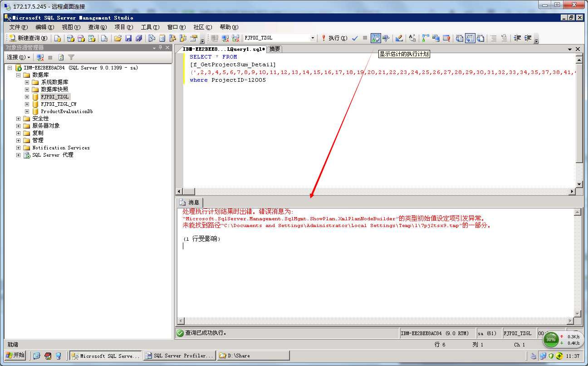Select the server node IBM-EE2BEE8AC84
Image resolution: width=588 pixels, height=366 pixels.
81,68
